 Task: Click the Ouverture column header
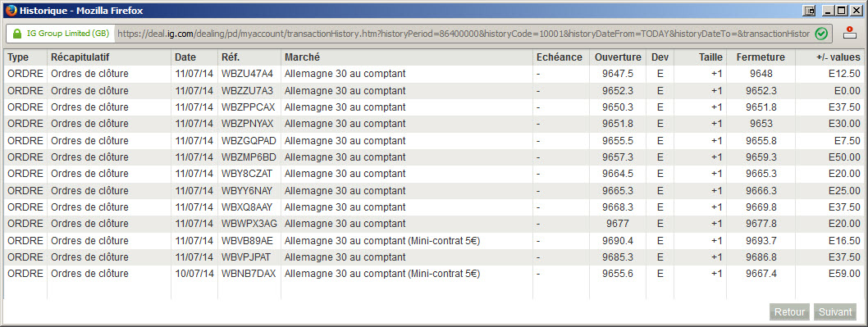pos(618,57)
